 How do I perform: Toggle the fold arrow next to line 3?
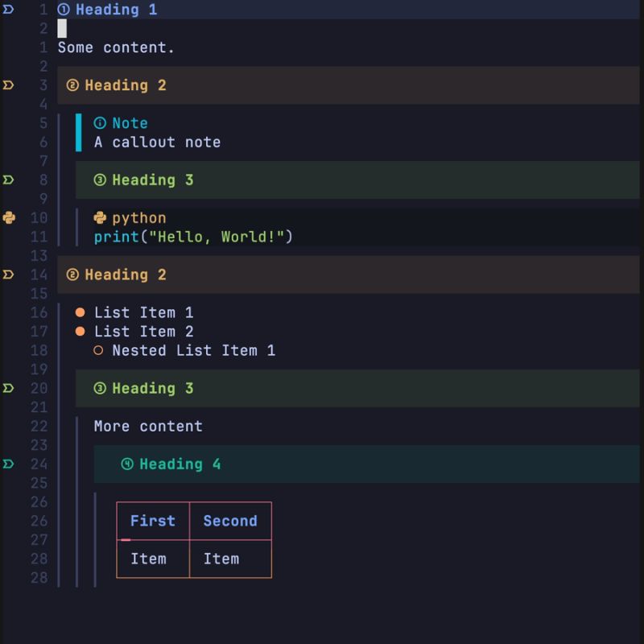pyautogui.click(x=8, y=85)
